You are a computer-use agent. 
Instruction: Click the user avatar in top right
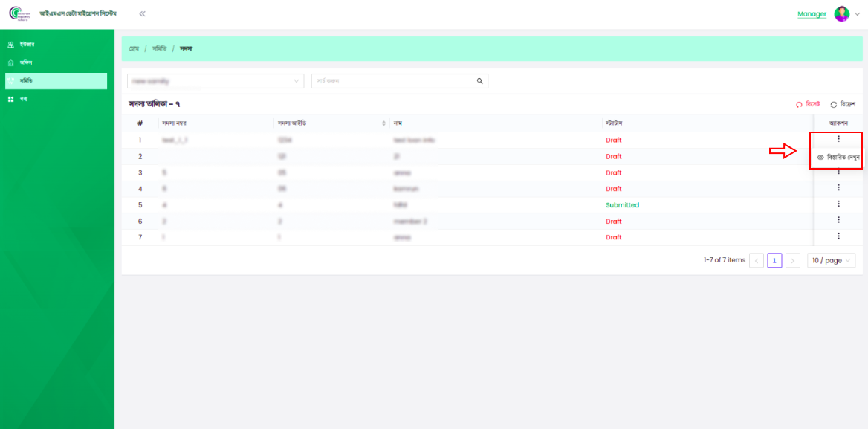[841, 14]
